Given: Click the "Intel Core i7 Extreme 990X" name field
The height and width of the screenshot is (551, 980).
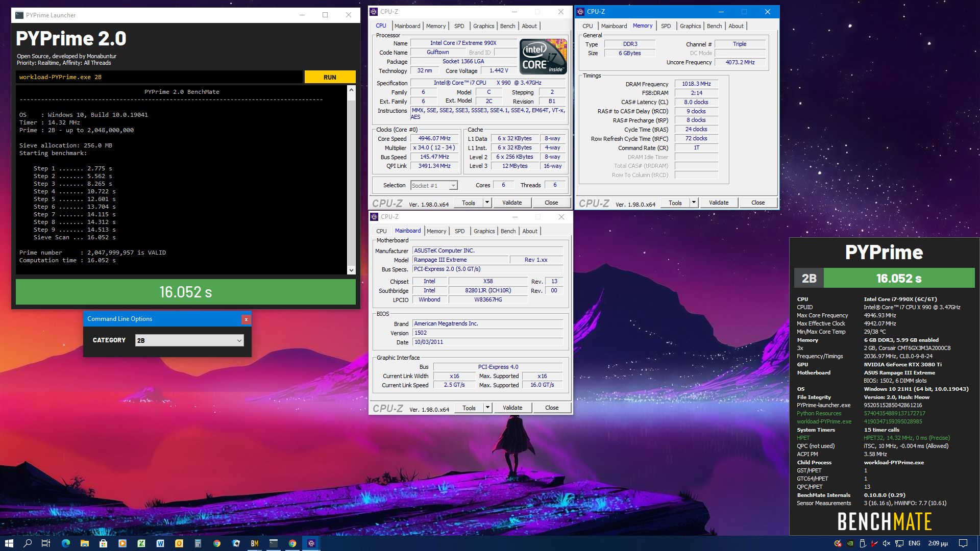Looking at the screenshot, I should 463,43.
